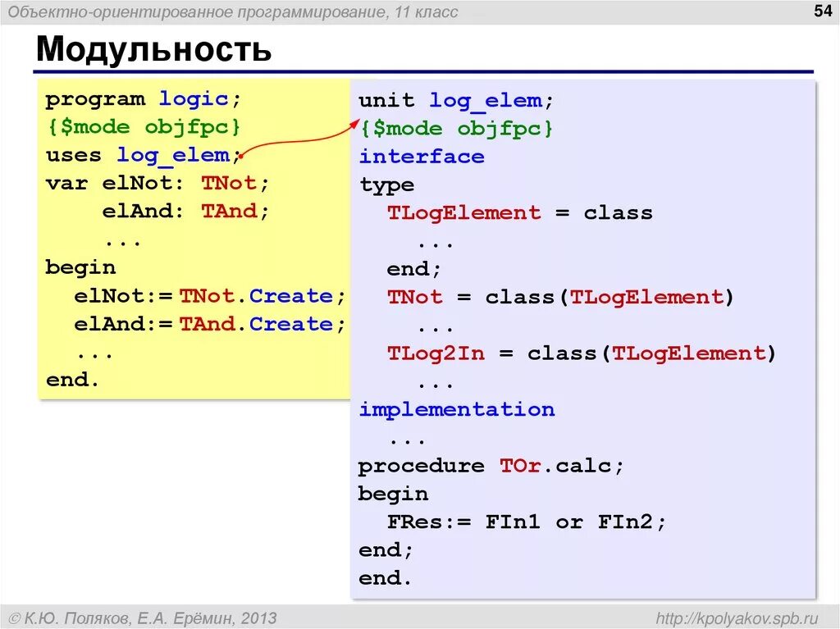Click the slide title 'Модульность'
The height and width of the screenshot is (629, 840).
tap(153, 49)
